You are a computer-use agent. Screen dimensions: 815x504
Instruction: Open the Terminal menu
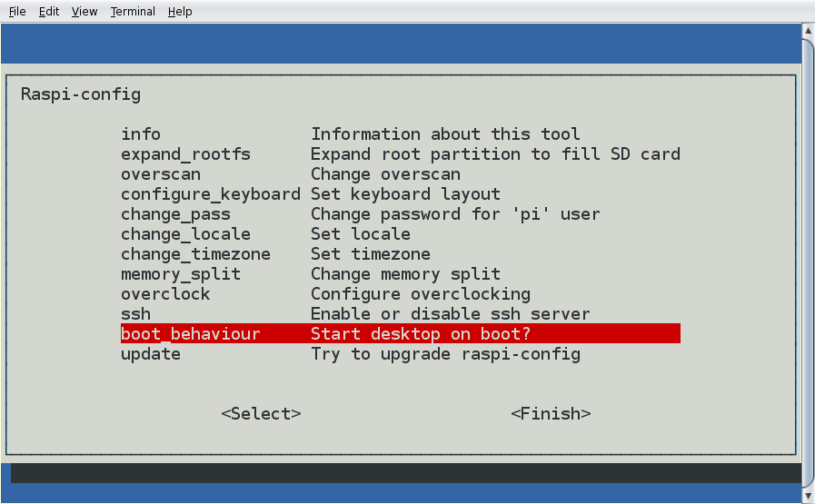133,12
